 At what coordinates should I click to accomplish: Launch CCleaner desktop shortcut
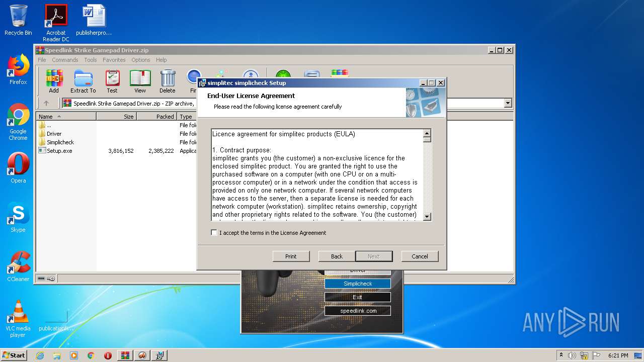pyautogui.click(x=18, y=266)
